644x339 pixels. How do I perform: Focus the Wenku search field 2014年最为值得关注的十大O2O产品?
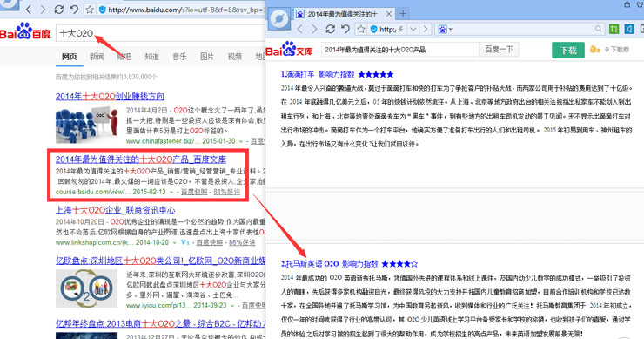[400, 50]
